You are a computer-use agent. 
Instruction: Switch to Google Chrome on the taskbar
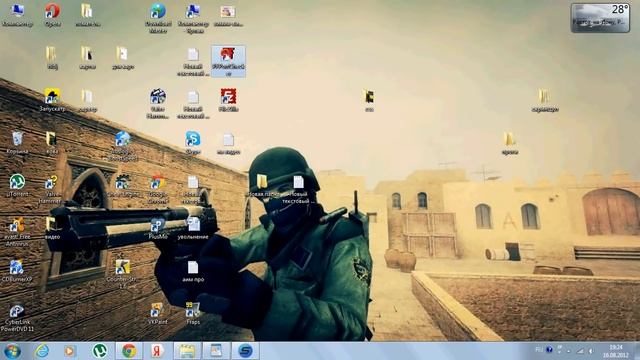click(129, 351)
